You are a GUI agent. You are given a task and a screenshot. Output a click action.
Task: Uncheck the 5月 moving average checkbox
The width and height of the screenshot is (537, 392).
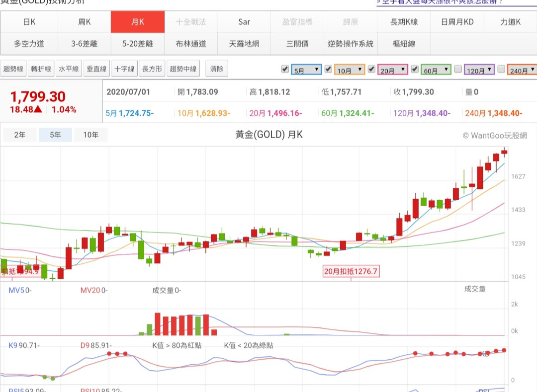coord(285,69)
